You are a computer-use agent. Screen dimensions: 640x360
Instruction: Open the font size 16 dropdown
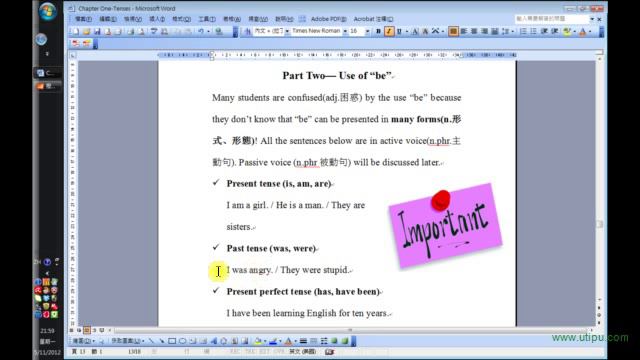tap(367, 31)
